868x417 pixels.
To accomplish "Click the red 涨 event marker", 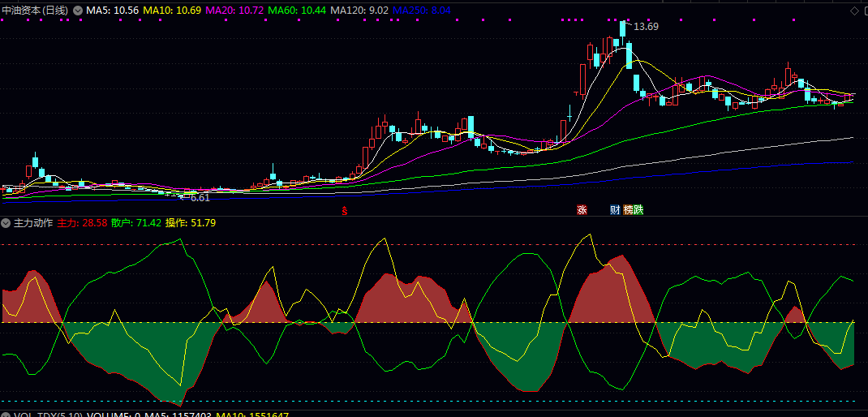I will 582,210.
